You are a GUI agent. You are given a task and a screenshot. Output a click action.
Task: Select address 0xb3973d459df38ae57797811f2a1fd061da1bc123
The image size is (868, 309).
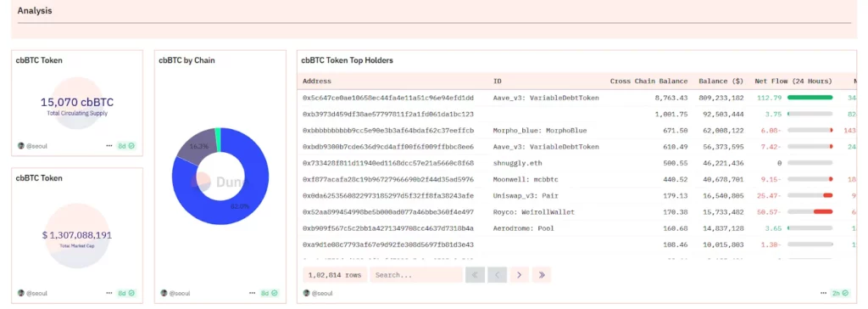pyautogui.click(x=388, y=114)
